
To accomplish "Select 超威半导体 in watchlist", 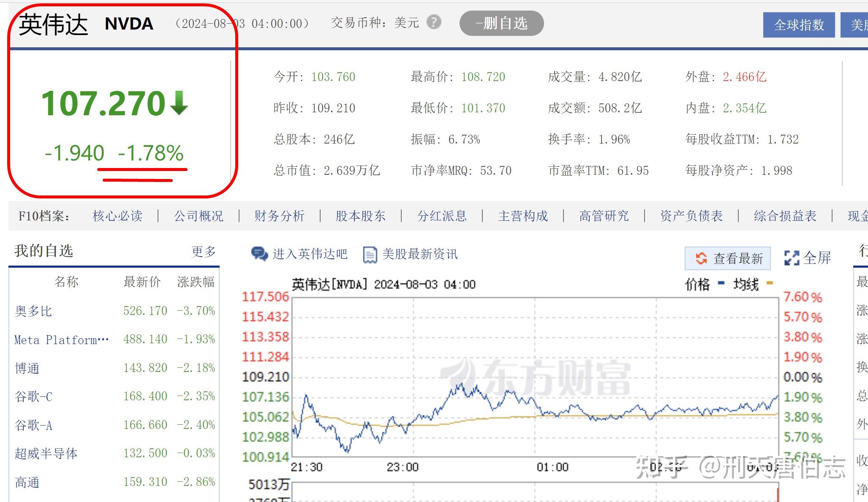I will [x=46, y=454].
